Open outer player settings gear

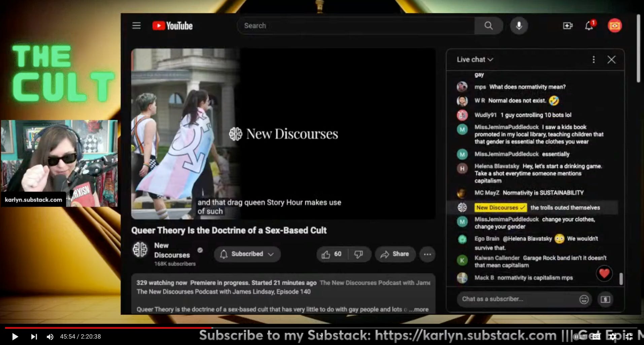613,337
